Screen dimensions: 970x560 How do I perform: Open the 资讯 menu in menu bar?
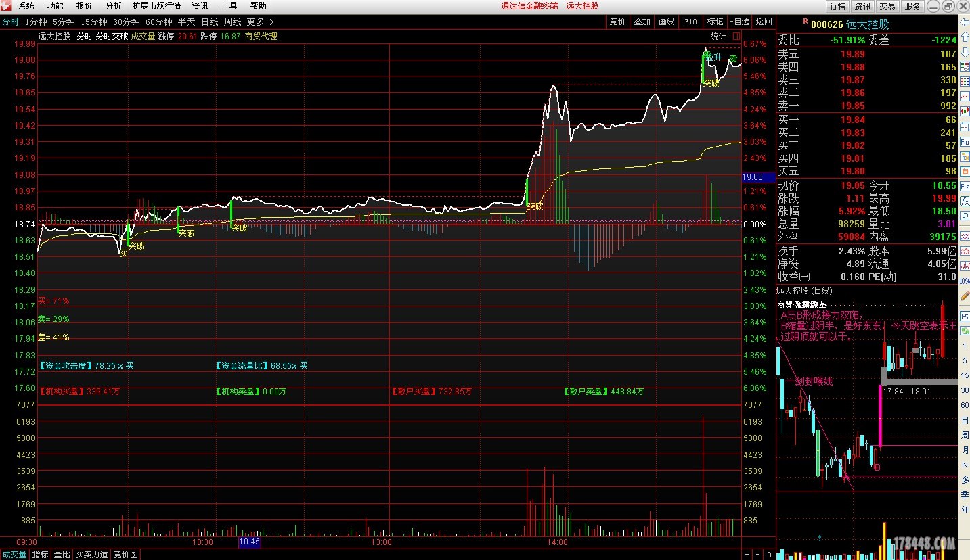(200, 6)
